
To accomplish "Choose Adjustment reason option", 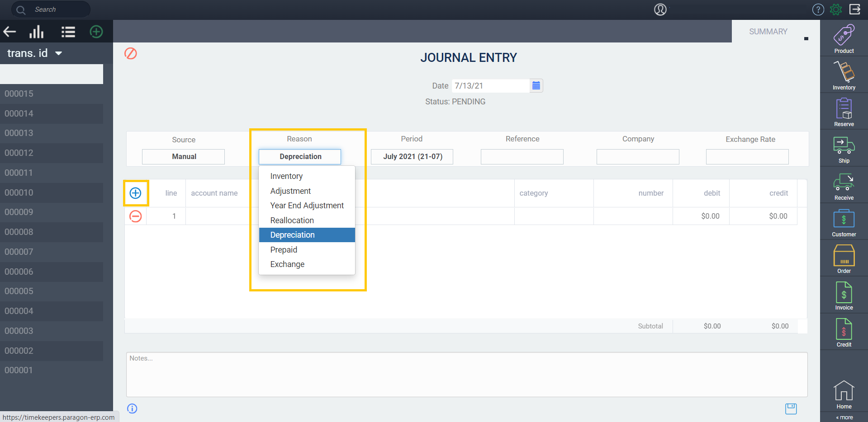I will coord(307,191).
